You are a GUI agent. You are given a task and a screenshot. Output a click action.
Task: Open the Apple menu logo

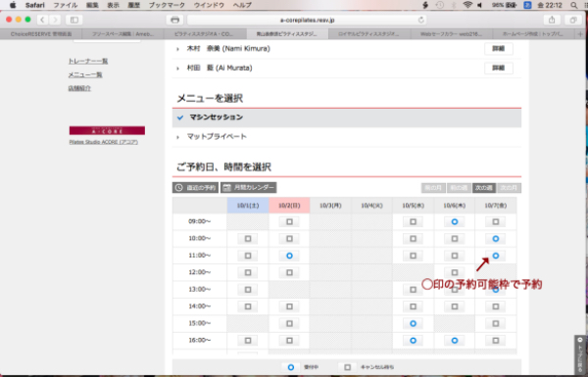coord(13,5)
